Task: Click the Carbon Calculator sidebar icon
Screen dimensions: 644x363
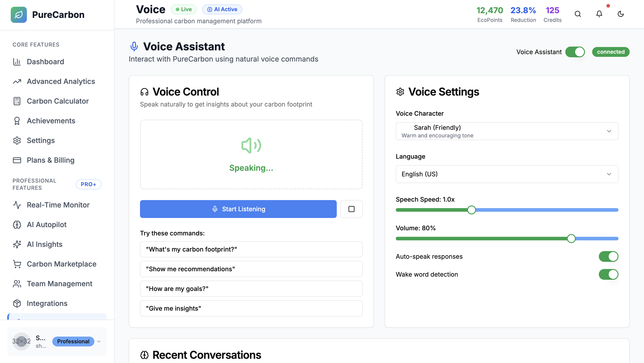Action: [x=17, y=101]
